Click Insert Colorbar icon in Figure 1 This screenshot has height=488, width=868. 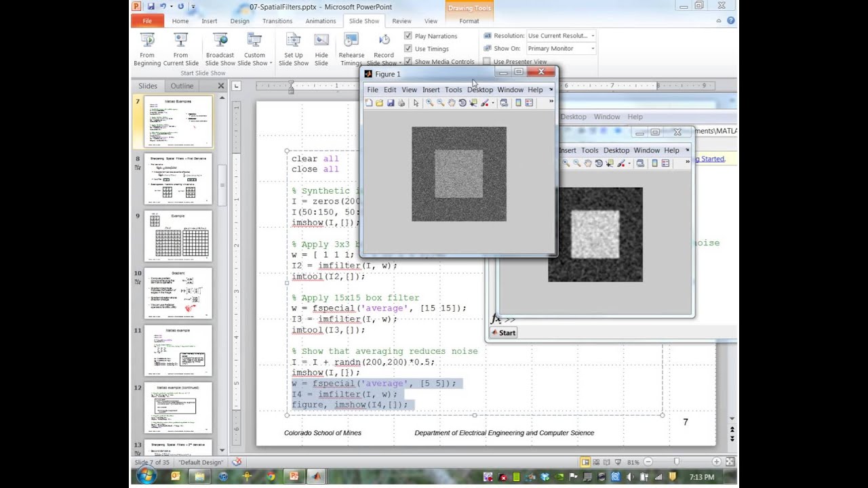[x=518, y=103]
